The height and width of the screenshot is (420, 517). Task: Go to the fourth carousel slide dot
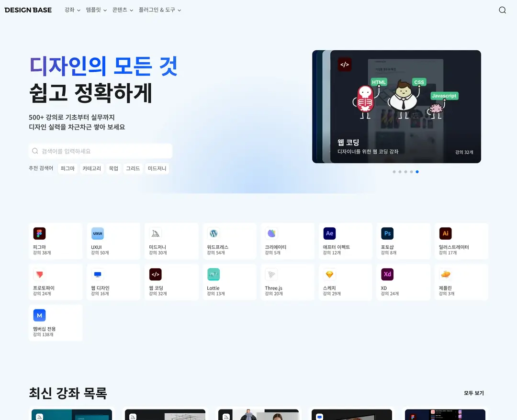point(411,172)
